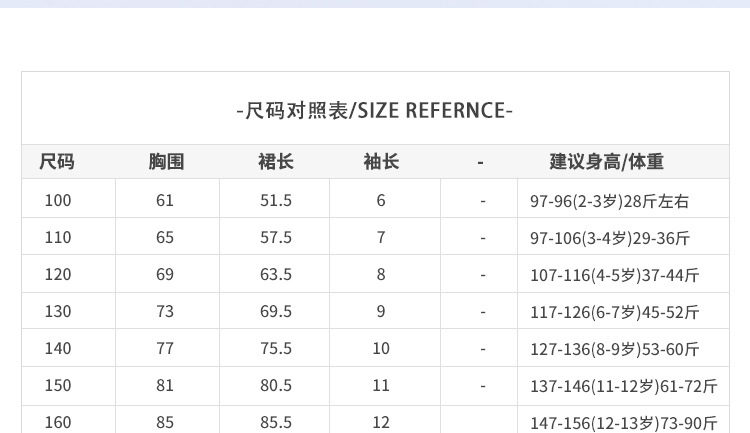Click skirt length 63.5
Image resolution: width=750 pixels, height=433 pixels.
click(x=276, y=274)
